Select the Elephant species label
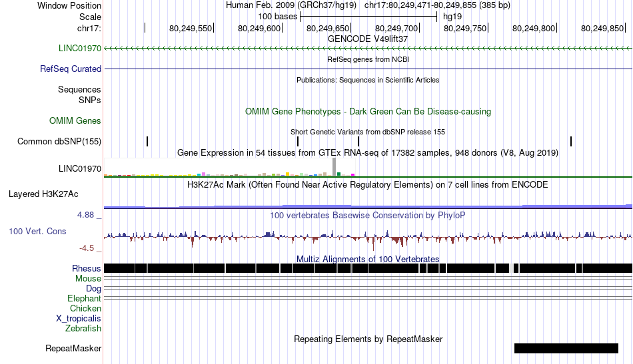The image size is (633, 364). [x=85, y=299]
